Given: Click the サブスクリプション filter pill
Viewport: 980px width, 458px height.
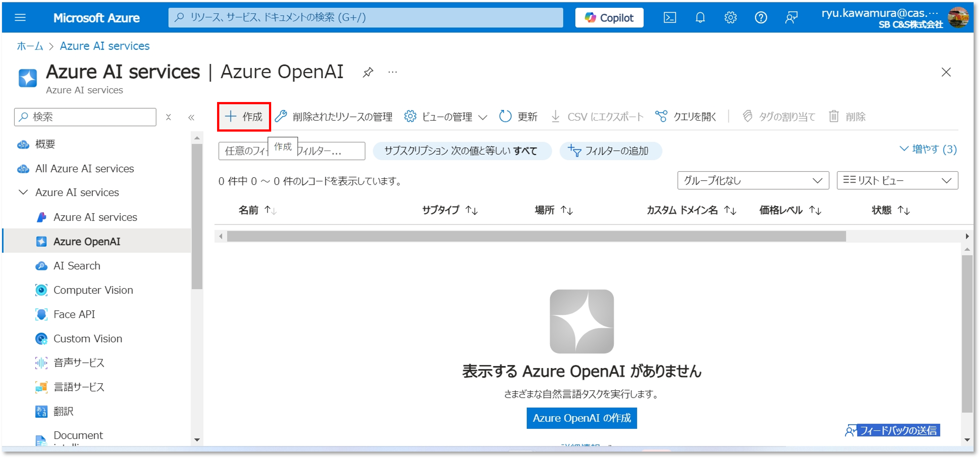Looking at the screenshot, I should tap(462, 151).
